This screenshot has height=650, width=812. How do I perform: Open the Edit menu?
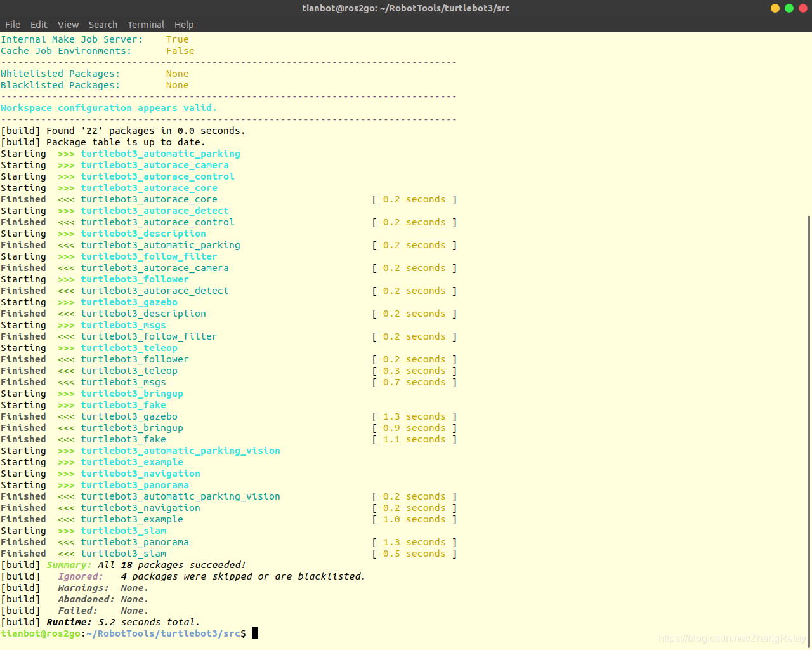39,25
